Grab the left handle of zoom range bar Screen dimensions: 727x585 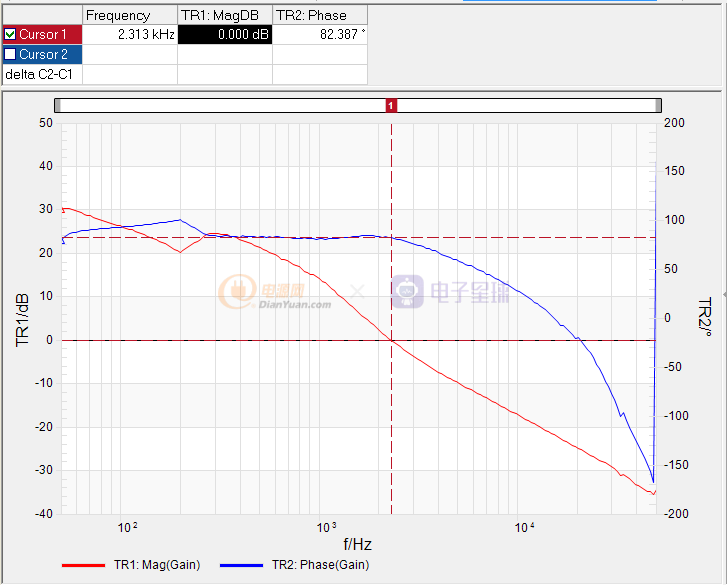coord(58,105)
